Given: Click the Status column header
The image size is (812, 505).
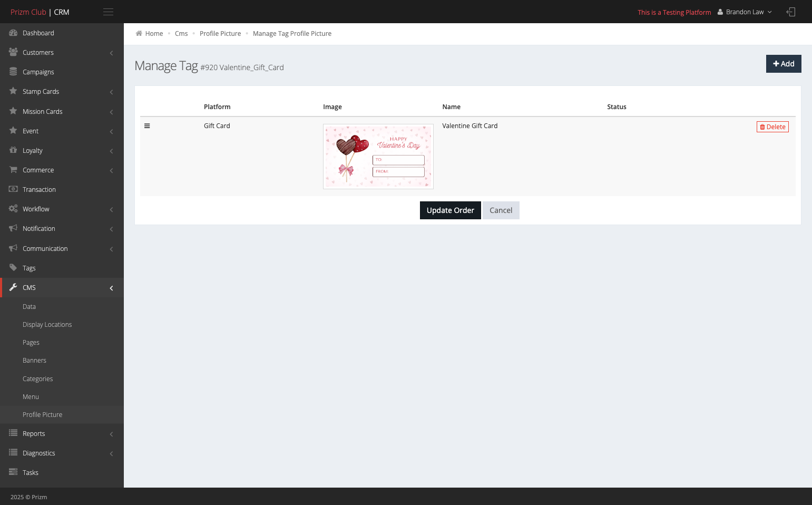Looking at the screenshot, I should pos(617,106).
